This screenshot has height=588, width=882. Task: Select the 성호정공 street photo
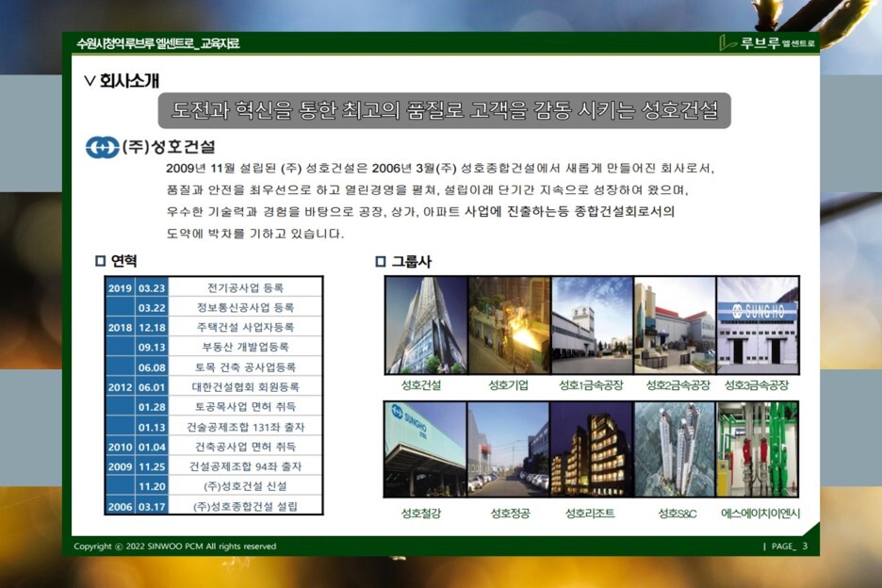(x=509, y=449)
